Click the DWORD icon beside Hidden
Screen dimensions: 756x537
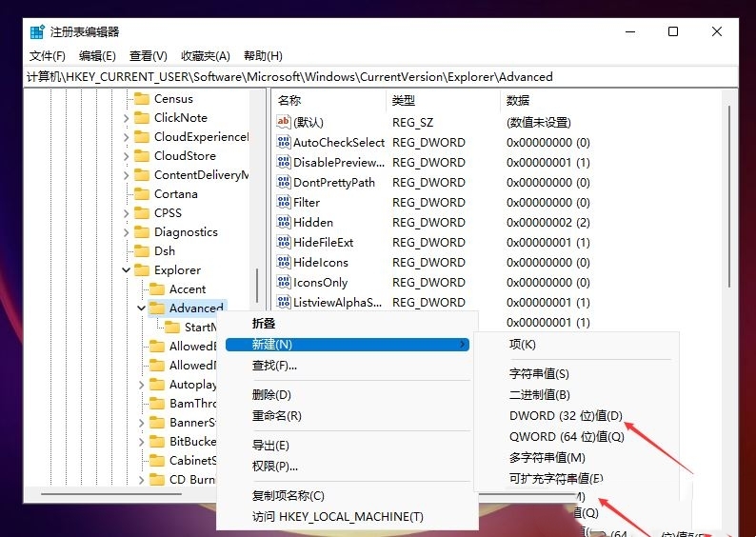284,222
